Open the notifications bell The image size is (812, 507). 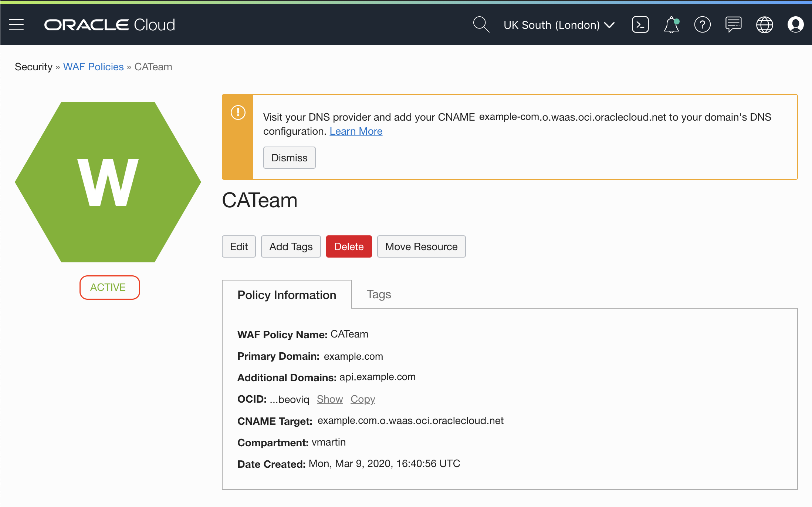pos(671,25)
